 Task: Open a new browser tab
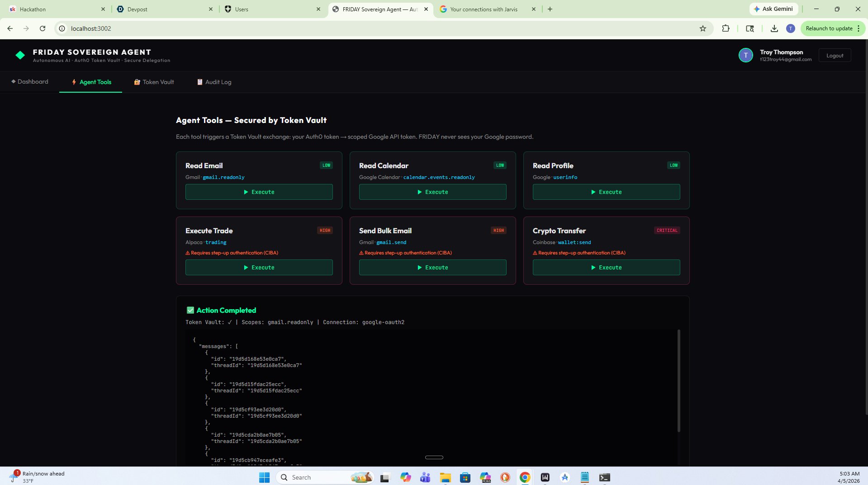coord(550,9)
